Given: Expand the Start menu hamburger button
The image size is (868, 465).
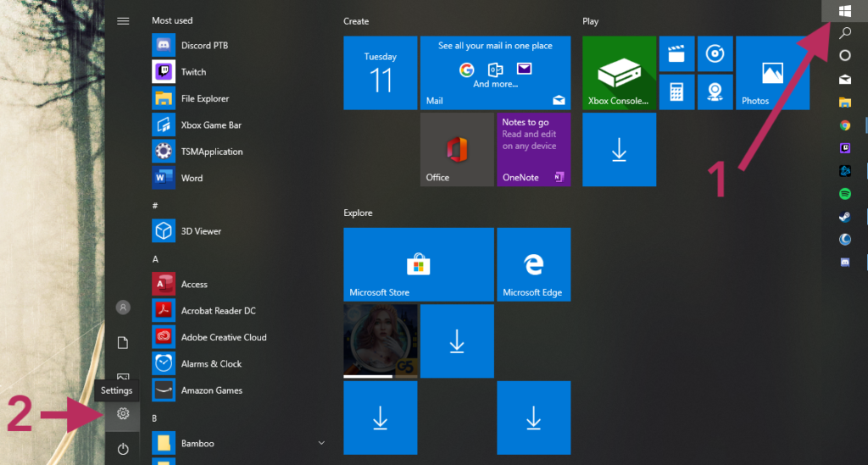Looking at the screenshot, I should click(123, 21).
